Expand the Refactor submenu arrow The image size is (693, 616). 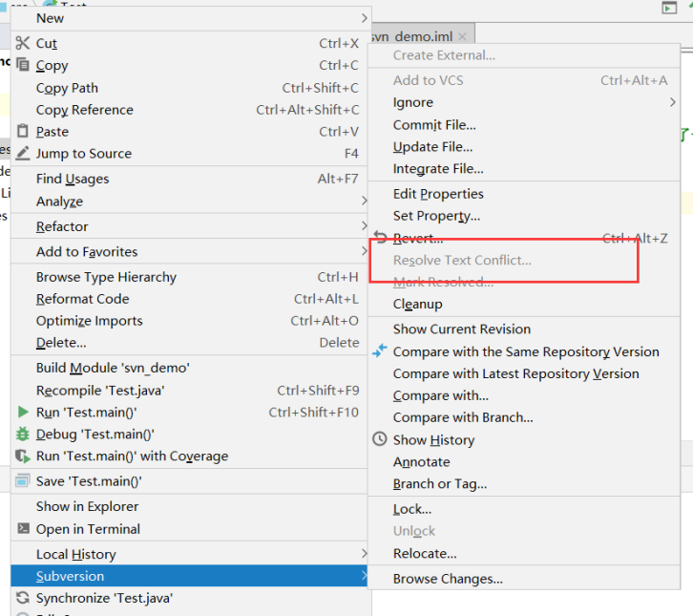click(364, 226)
